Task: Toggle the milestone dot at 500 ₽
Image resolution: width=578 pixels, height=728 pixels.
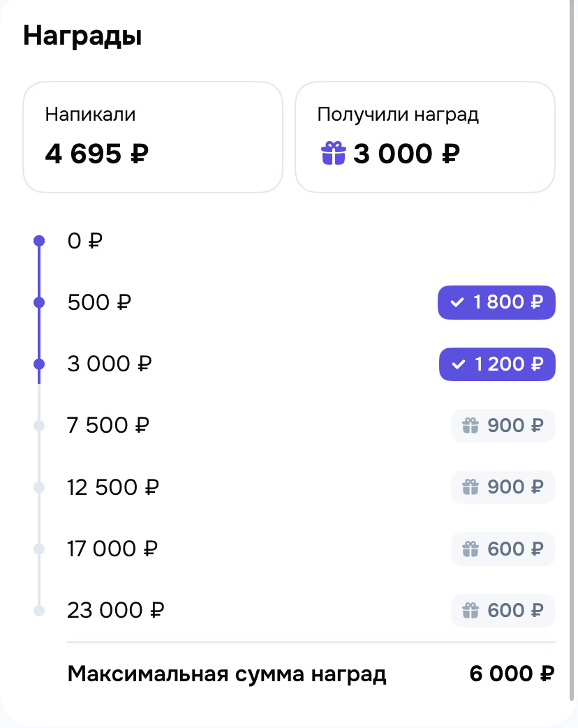Action: [x=39, y=302]
